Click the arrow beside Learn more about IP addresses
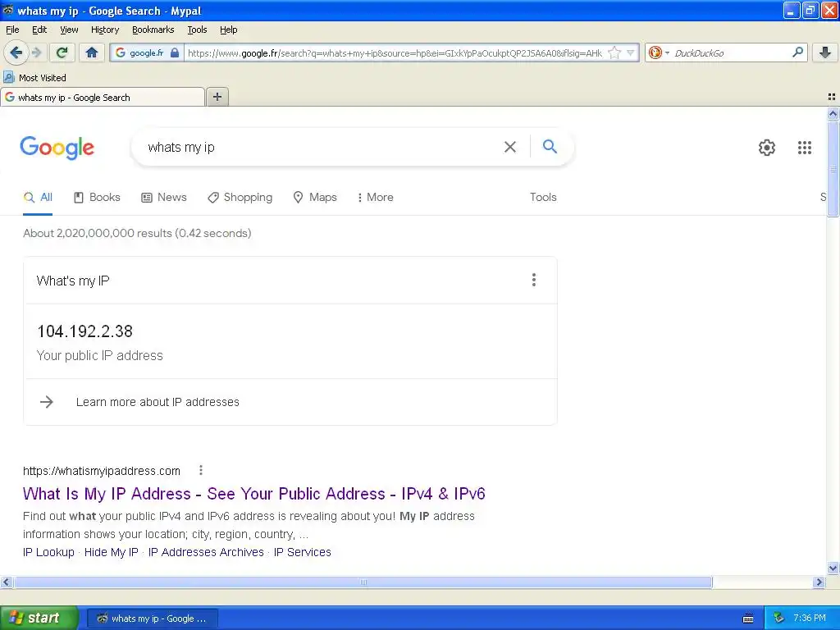840x630 pixels. (47, 402)
